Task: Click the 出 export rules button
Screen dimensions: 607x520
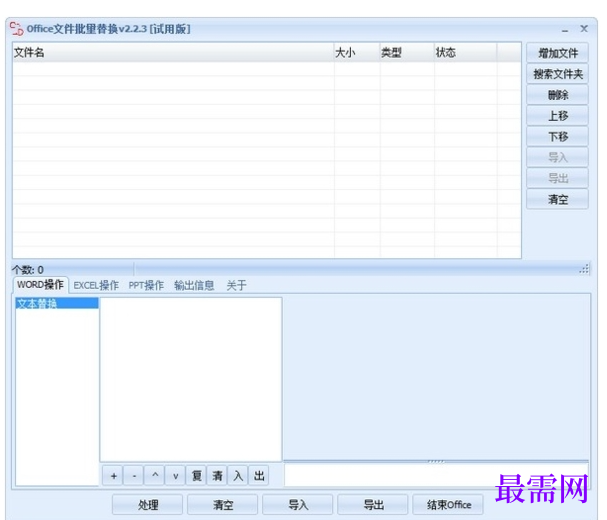Action: tap(259, 475)
